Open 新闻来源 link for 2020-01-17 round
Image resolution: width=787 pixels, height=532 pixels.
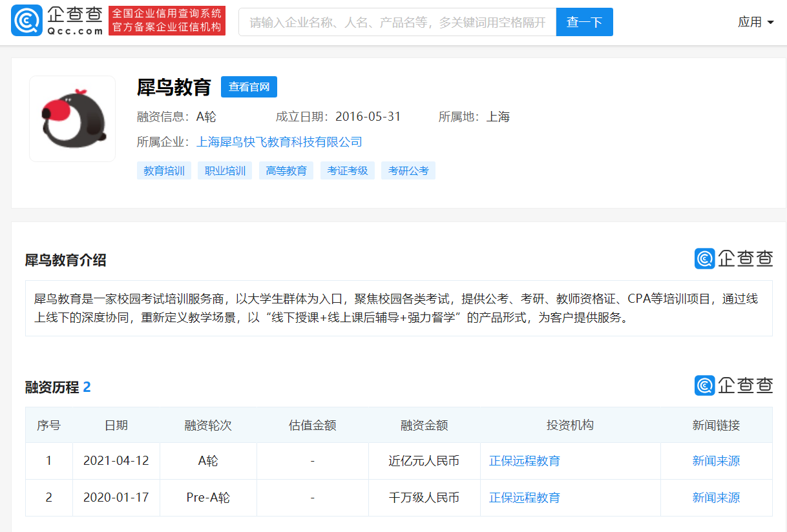(x=716, y=498)
